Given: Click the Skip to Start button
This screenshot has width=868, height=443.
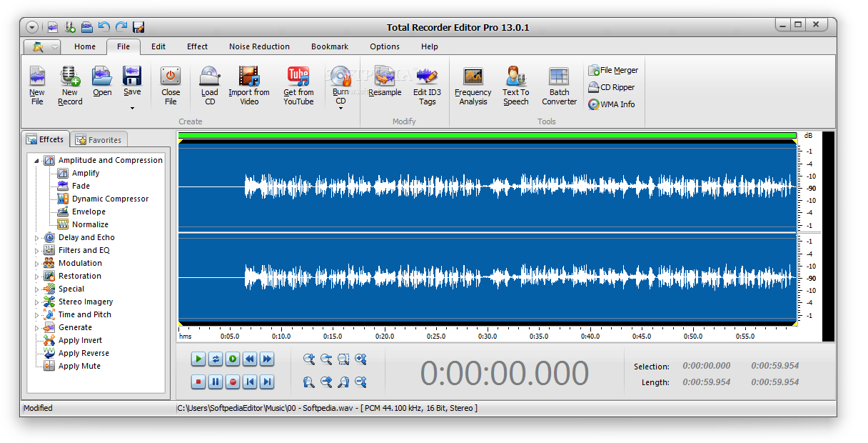Looking at the screenshot, I should click(250, 382).
